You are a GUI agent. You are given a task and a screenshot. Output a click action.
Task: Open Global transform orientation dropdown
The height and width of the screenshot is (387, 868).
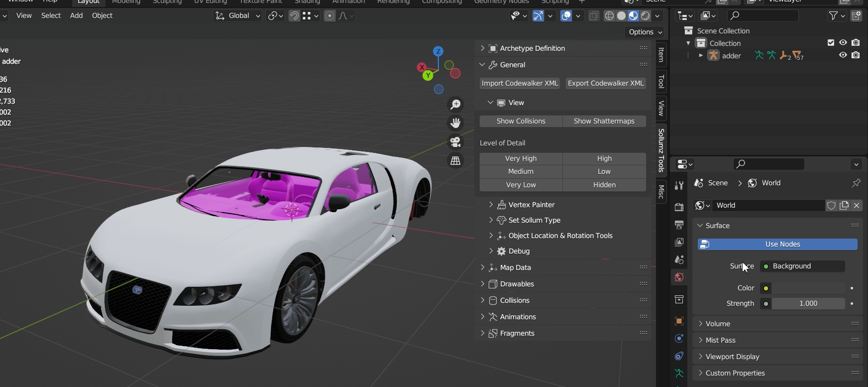[238, 16]
